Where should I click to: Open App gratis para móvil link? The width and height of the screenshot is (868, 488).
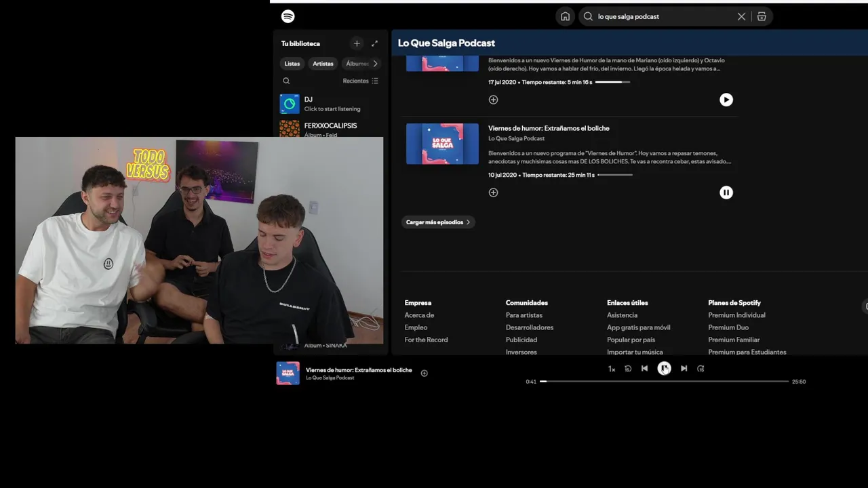(639, 327)
